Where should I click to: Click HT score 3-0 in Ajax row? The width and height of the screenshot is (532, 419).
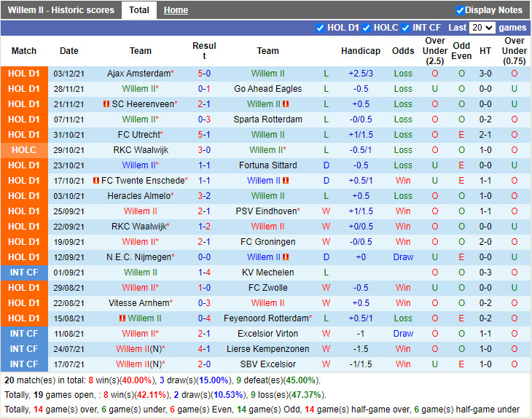pos(485,74)
